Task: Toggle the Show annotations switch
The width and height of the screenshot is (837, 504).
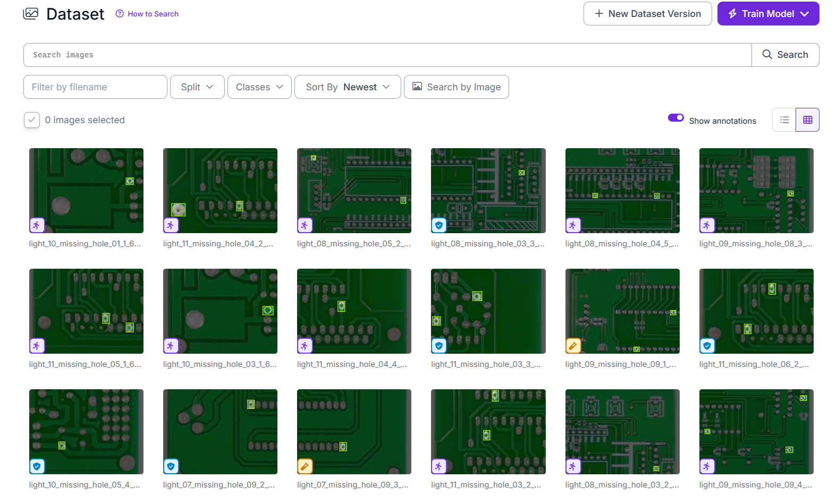Action: [675, 118]
